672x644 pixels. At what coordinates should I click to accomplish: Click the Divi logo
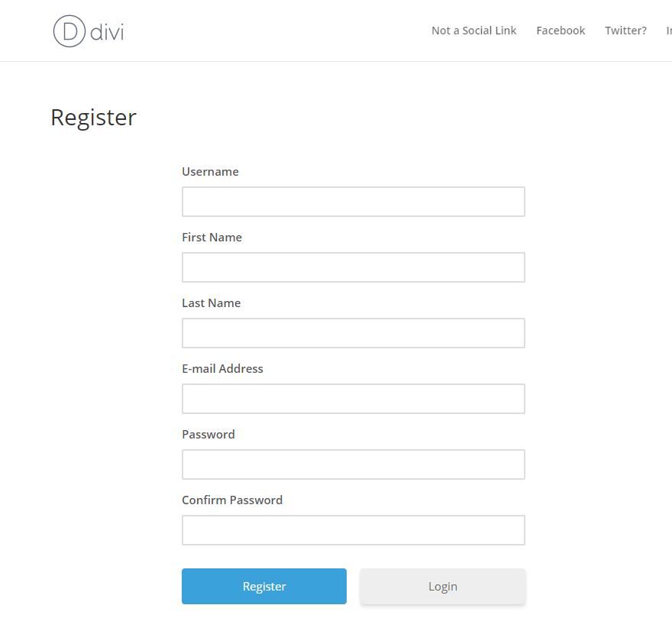[x=87, y=31]
